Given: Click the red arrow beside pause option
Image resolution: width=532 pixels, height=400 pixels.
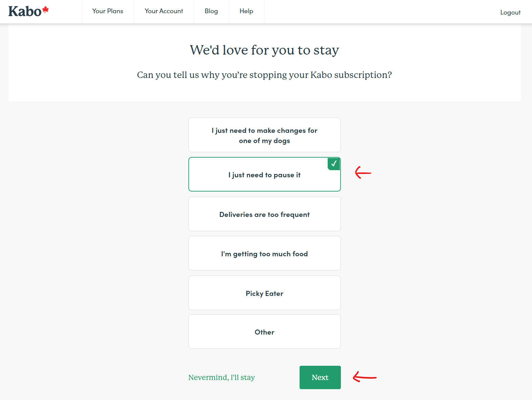Looking at the screenshot, I should tap(363, 173).
